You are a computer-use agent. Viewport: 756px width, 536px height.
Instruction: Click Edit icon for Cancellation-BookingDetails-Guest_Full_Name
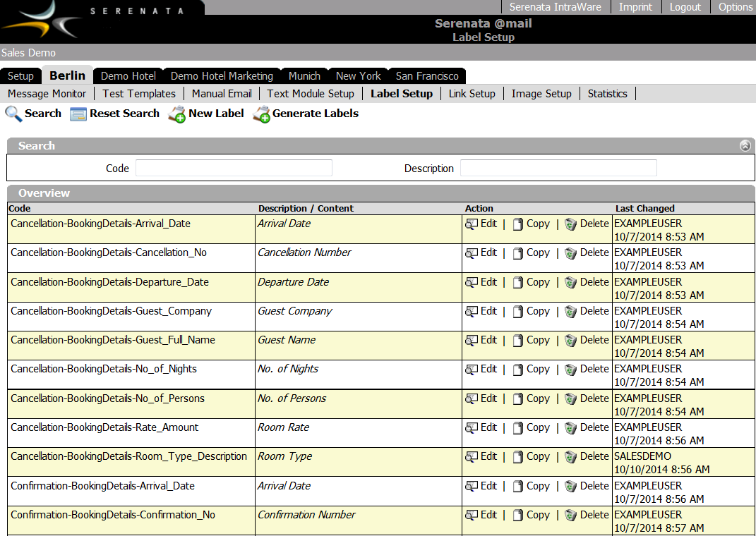471,340
